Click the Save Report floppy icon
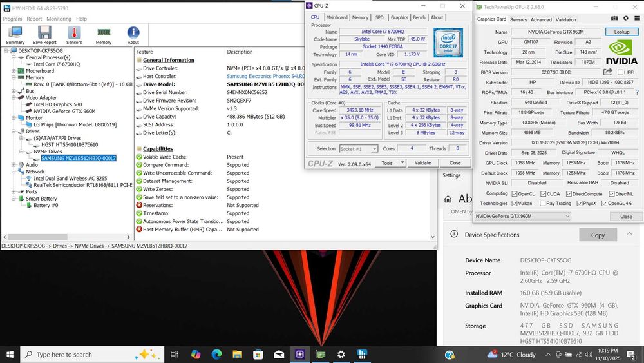The image size is (644, 363). point(44,35)
